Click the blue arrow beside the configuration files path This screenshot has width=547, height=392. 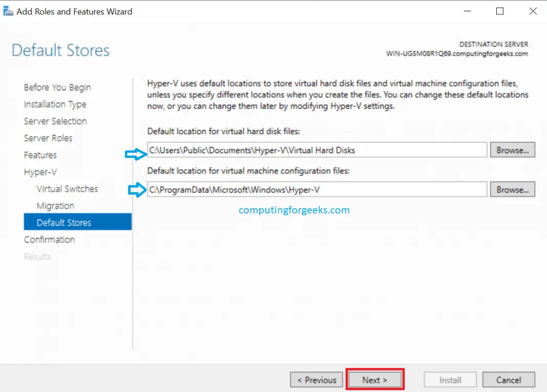pos(137,190)
